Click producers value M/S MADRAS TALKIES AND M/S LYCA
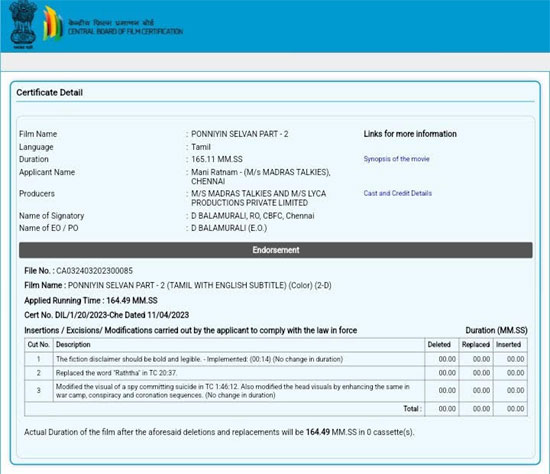 coord(259,198)
